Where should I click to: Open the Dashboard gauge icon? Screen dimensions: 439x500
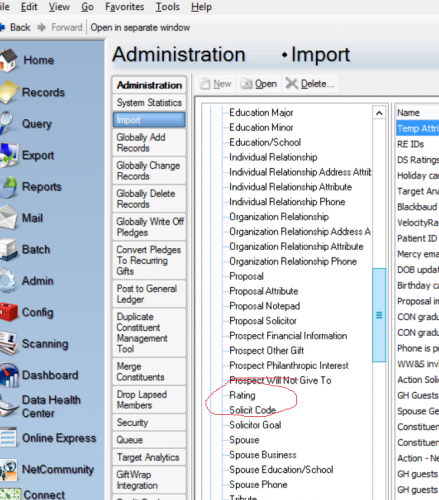tap(9, 375)
